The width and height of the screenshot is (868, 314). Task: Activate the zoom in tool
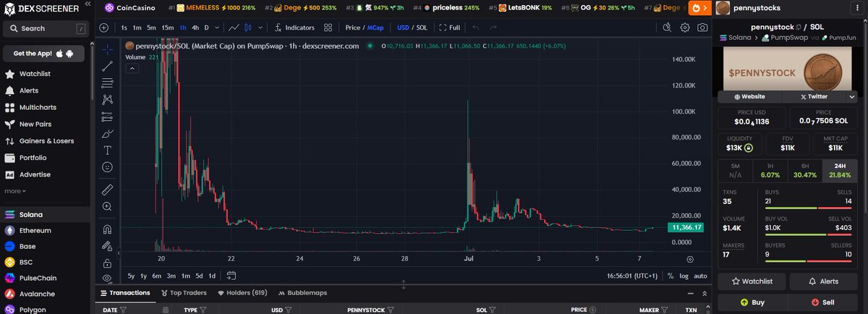(107, 206)
